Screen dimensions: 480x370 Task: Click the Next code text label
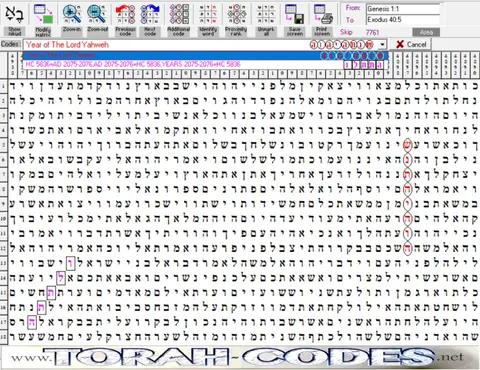(x=150, y=31)
